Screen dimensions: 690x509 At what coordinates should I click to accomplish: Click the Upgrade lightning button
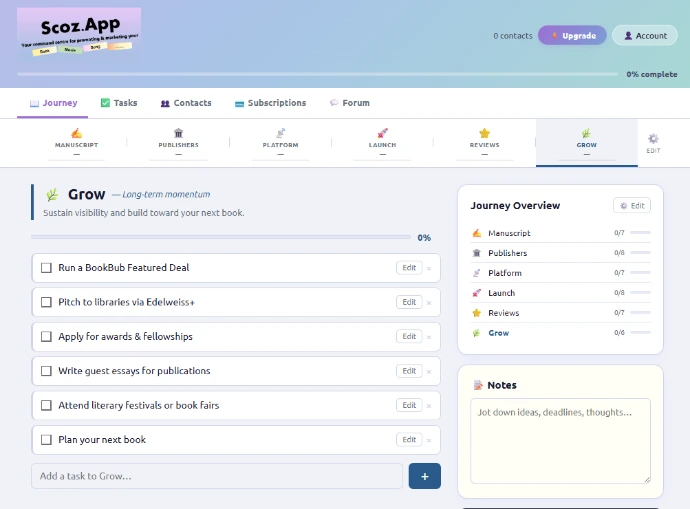click(572, 36)
